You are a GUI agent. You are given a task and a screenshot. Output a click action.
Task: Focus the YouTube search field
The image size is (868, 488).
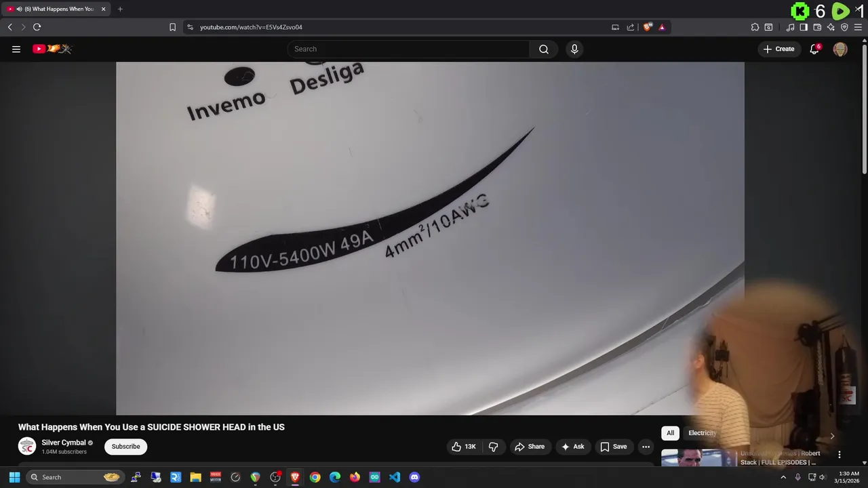point(408,49)
